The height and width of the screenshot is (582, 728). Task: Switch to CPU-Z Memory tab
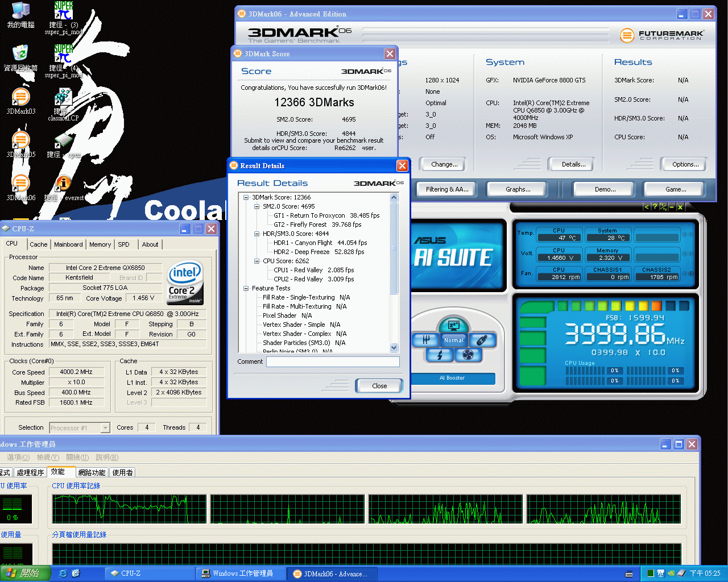(x=100, y=244)
